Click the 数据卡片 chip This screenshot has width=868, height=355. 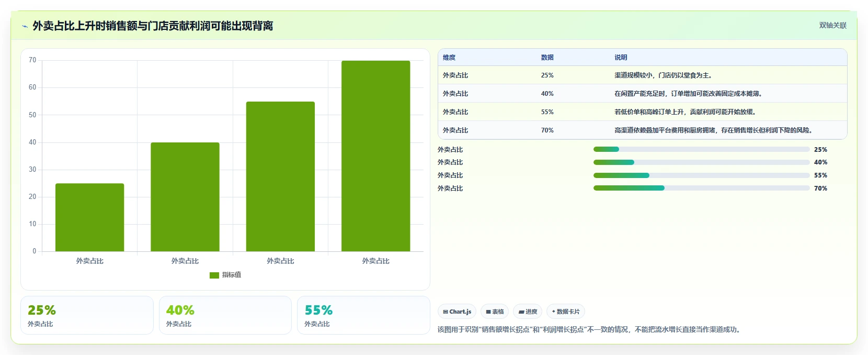566,312
